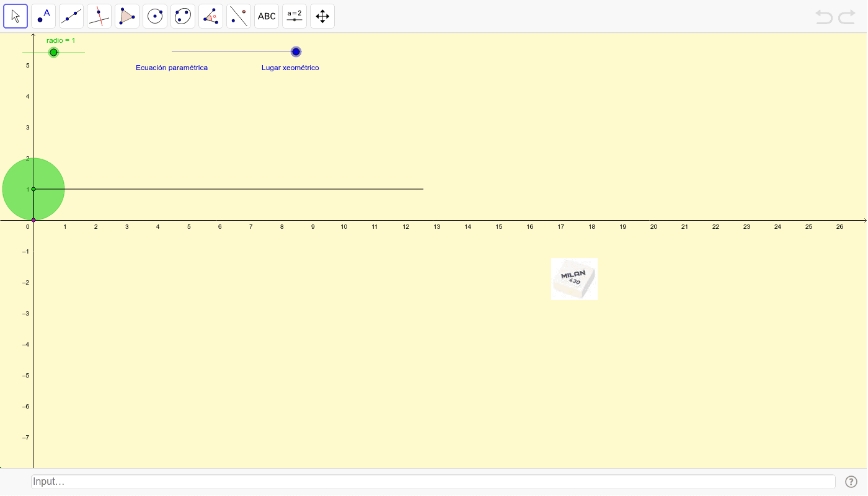Viewport: 868px width, 496px height.
Task: Click the magenta point at the origin
Action: tap(33, 220)
